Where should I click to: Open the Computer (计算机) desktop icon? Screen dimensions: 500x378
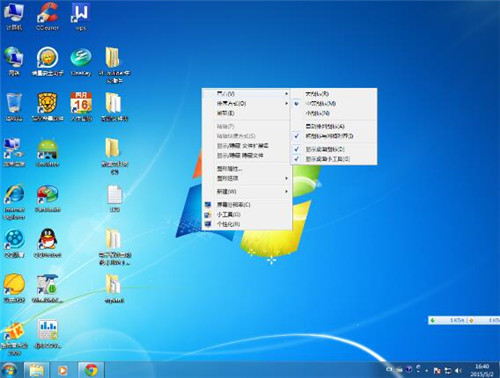click(14, 17)
